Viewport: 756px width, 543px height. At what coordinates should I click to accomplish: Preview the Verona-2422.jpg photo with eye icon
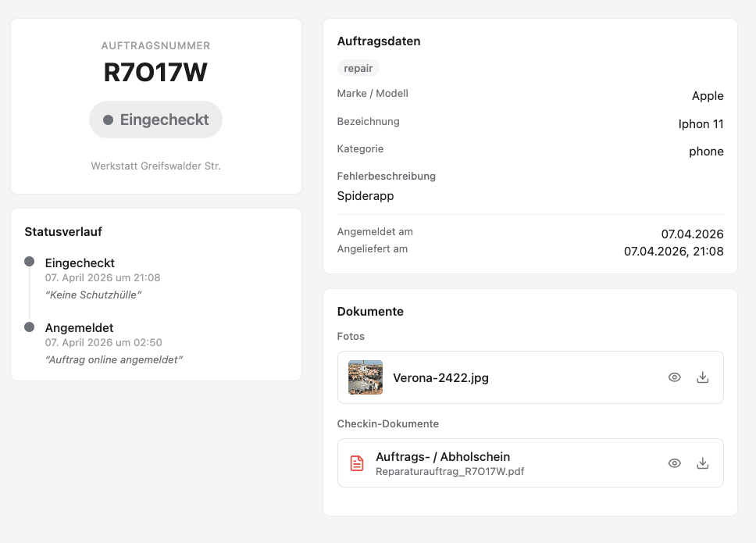coord(675,377)
